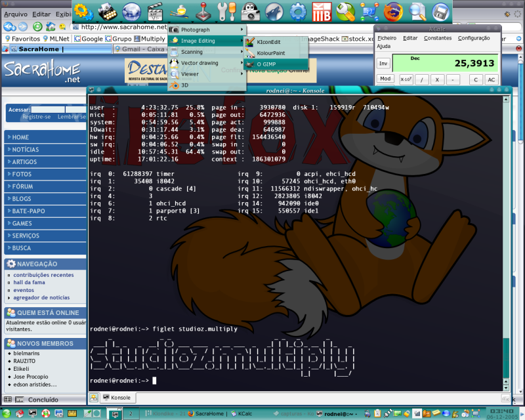Click the MLNet bookmark in Firefox
Screen dimensions: 525x420
[x=56, y=39]
